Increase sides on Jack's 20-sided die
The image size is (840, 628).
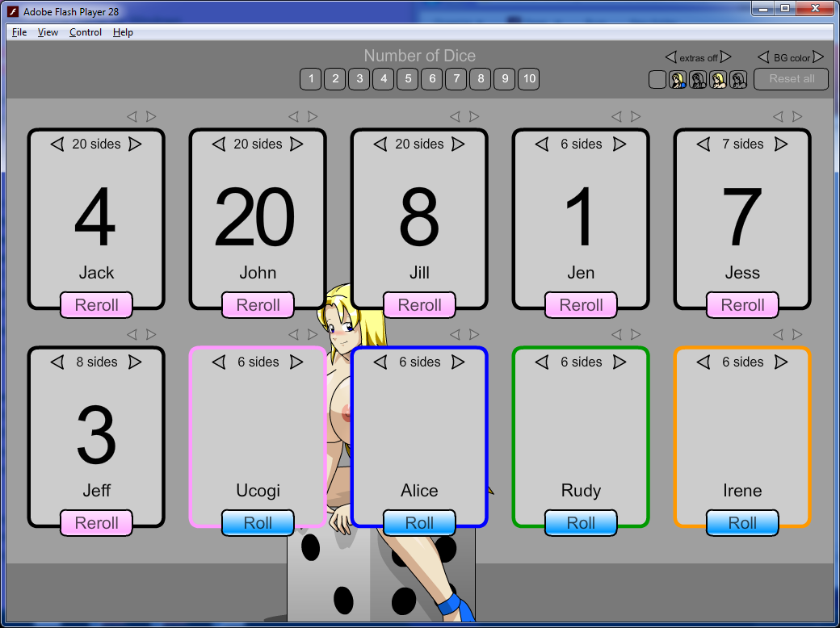[x=135, y=144]
